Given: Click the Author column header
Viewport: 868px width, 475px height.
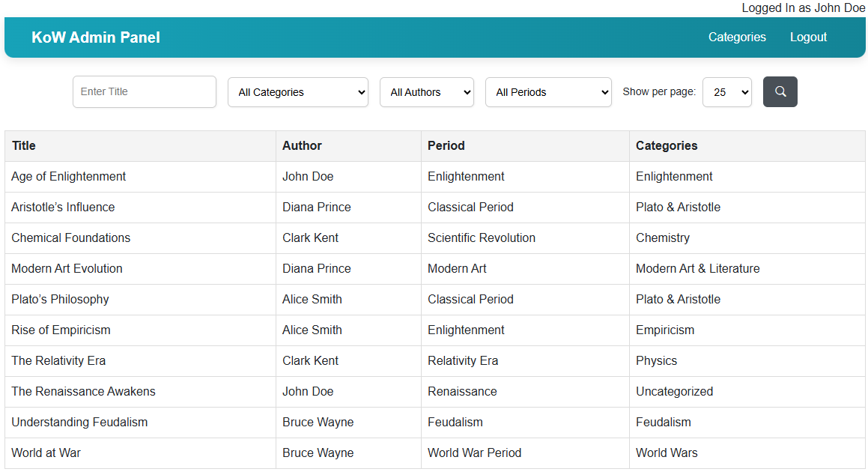Looking at the screenshot, I should click(x=302, y=145).
